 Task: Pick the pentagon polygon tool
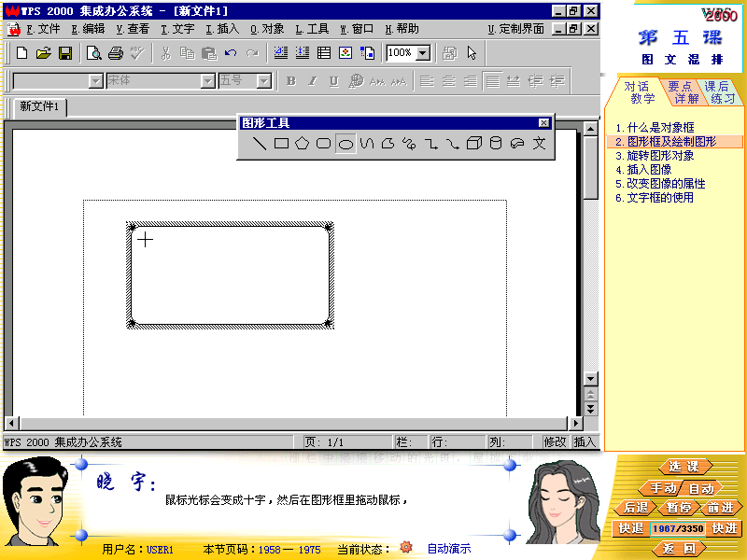click(x=302, y=144)
